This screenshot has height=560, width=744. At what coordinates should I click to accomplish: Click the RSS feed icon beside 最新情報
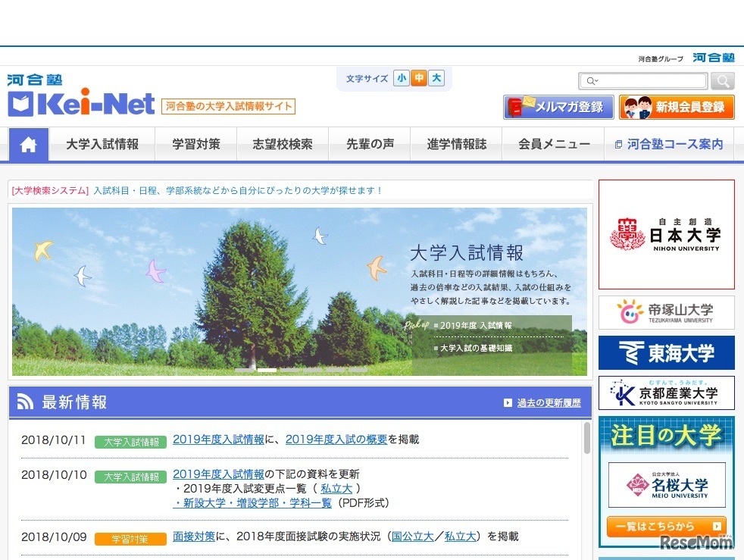pyautogui.click(x=26, y=402)
